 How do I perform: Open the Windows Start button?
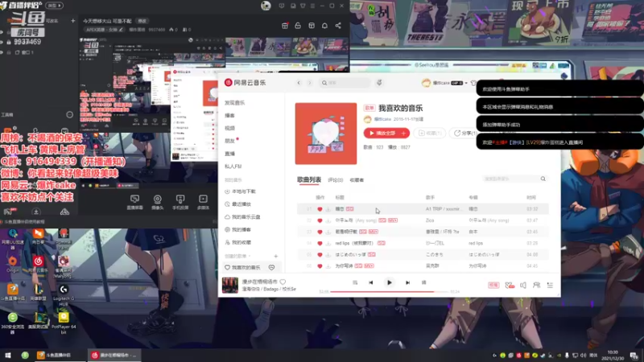pos(8,355)
